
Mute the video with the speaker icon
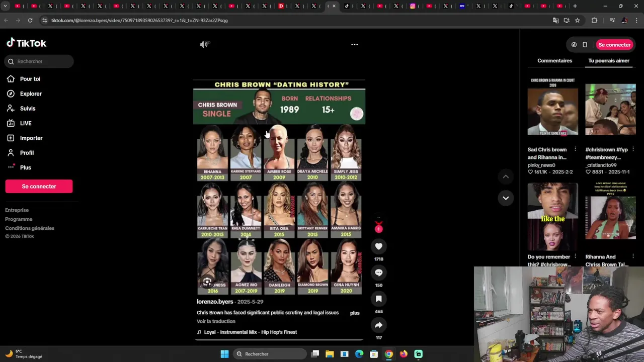point(204,45)
